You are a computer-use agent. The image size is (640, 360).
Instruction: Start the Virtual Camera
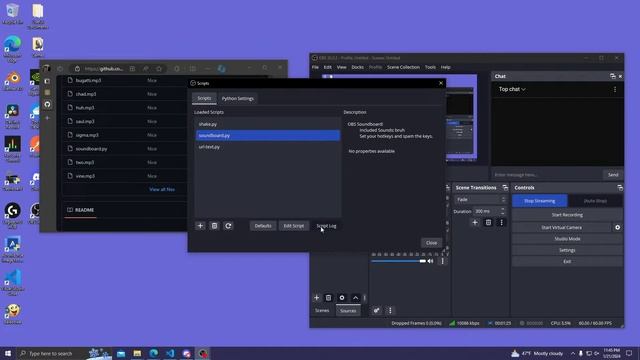[x=562, y=227]
